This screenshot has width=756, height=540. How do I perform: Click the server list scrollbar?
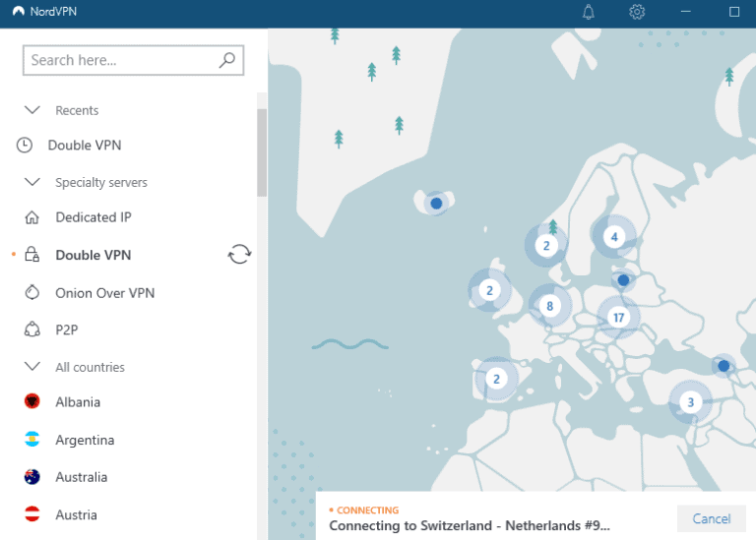coord(262,152)
